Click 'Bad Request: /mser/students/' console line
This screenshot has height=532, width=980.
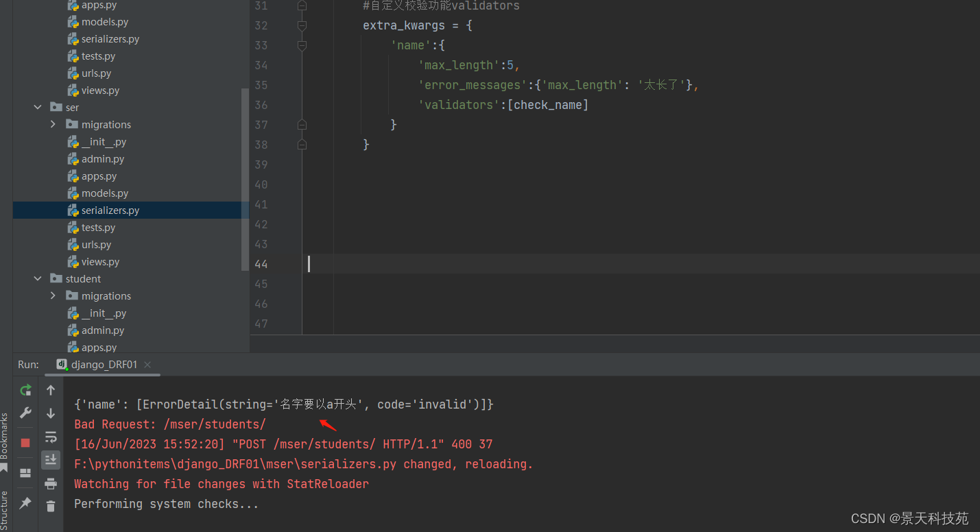[x=169, y=424]
